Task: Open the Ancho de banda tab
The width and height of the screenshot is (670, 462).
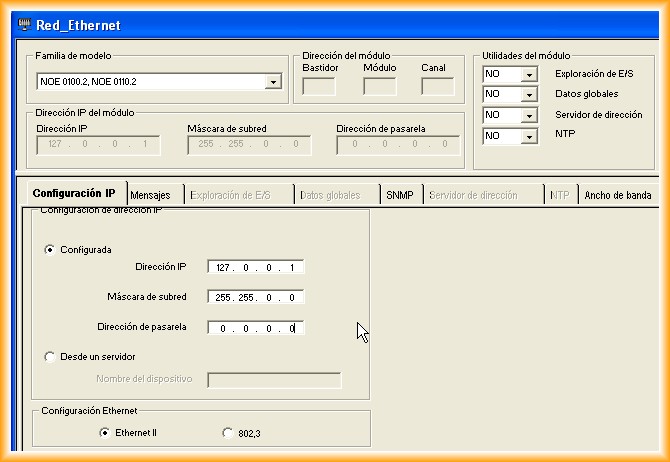Action: tap(617, 195)
